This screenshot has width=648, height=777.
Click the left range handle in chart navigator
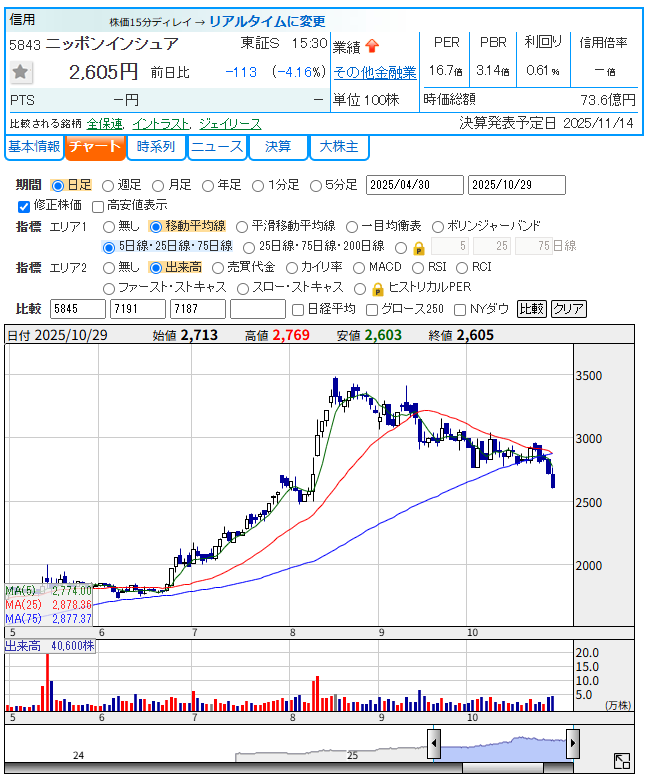point(434,744)
